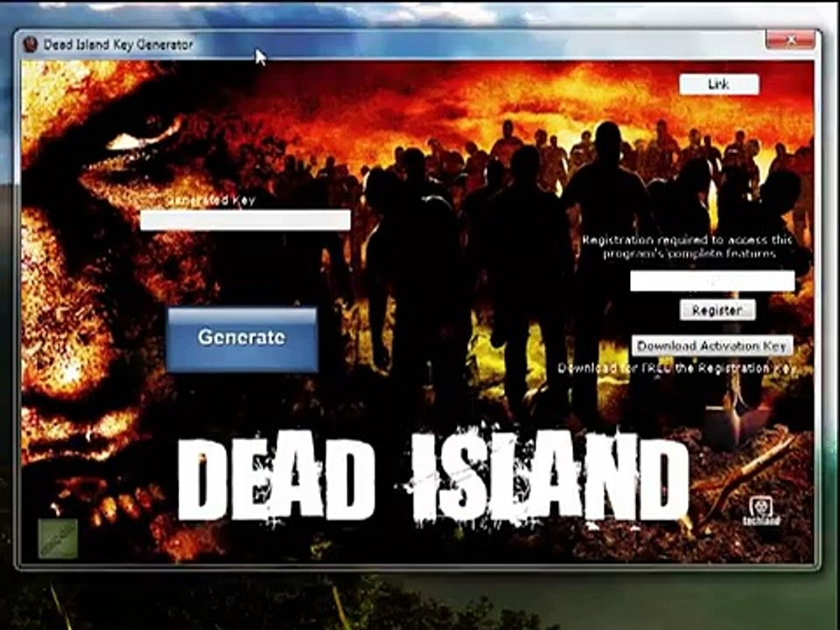The height and width of the screenshot is (630, 840).
Task: Focus the registration key input field
Action: pyautogui.click(x=712, y=281)
